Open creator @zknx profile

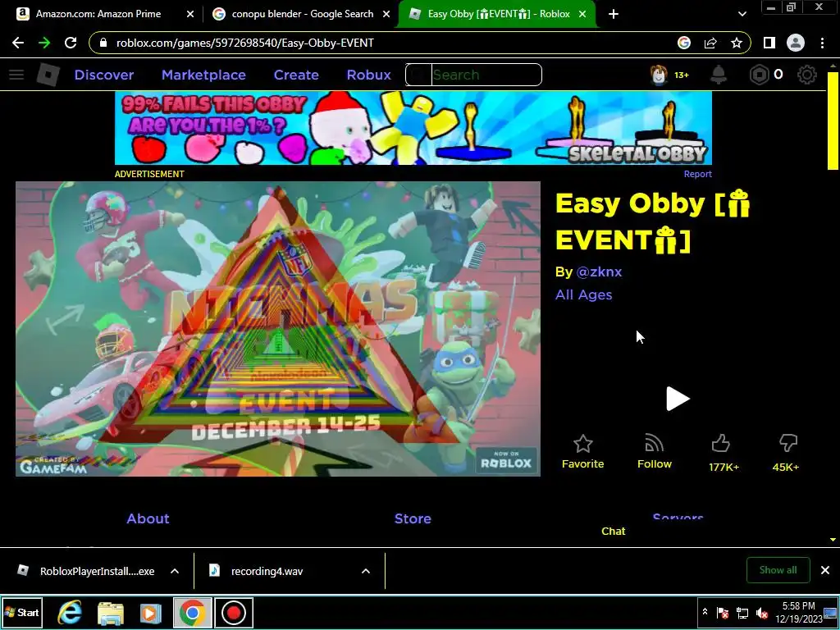pyautogui.click(x=599, y=272)
